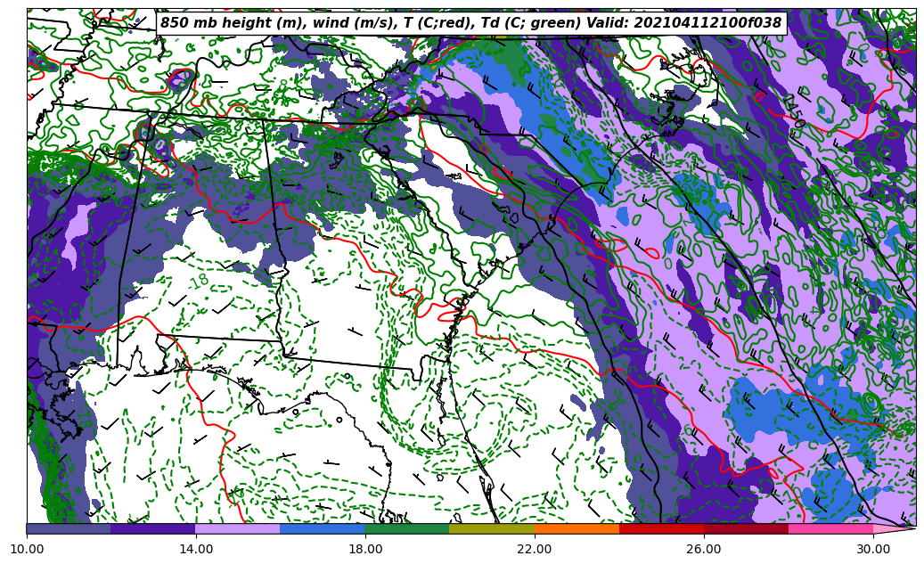Click the 30.00 colorbar tick label
924x564 pixels.
tap(873, 549)
